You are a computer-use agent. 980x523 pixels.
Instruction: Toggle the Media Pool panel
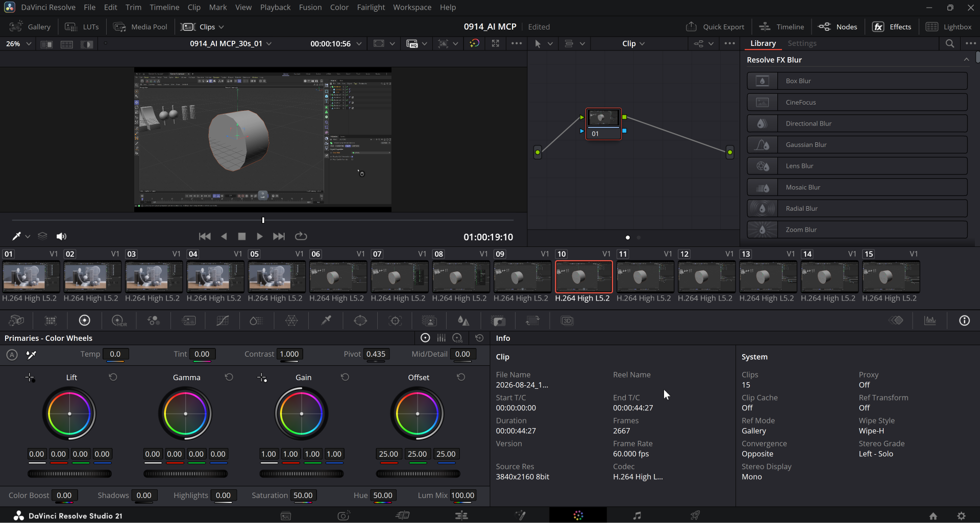point(140,27)
